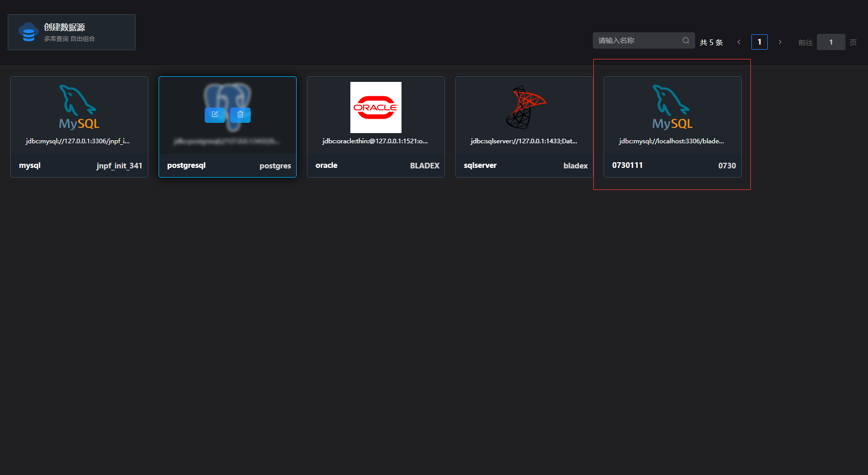868x475 pixels.
Task: Click the 创建数据源 button
Action: (72, 32)
